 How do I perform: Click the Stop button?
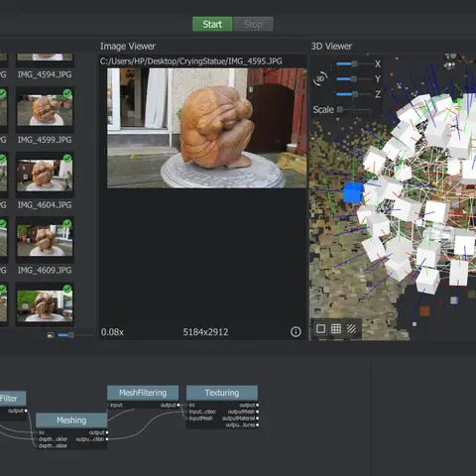pos(253,24)
